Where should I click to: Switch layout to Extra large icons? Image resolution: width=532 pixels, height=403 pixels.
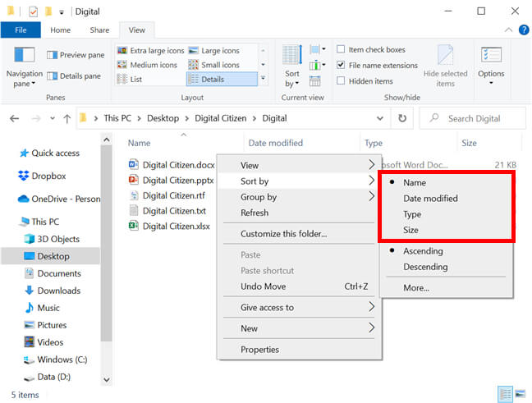click(150, 51)
